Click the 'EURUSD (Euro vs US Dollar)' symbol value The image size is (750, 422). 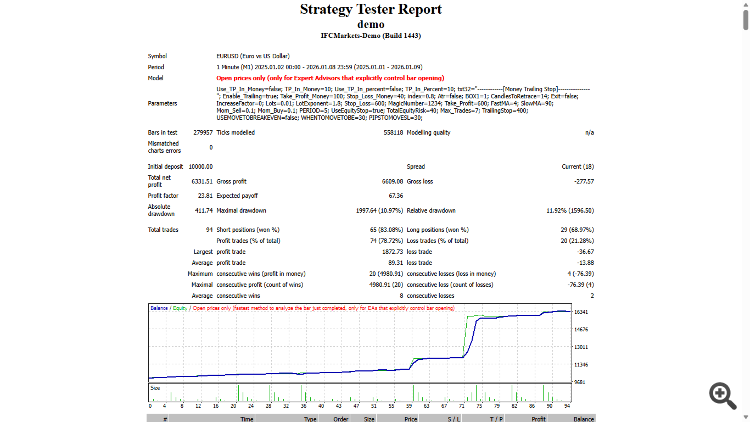coord(253,56)
